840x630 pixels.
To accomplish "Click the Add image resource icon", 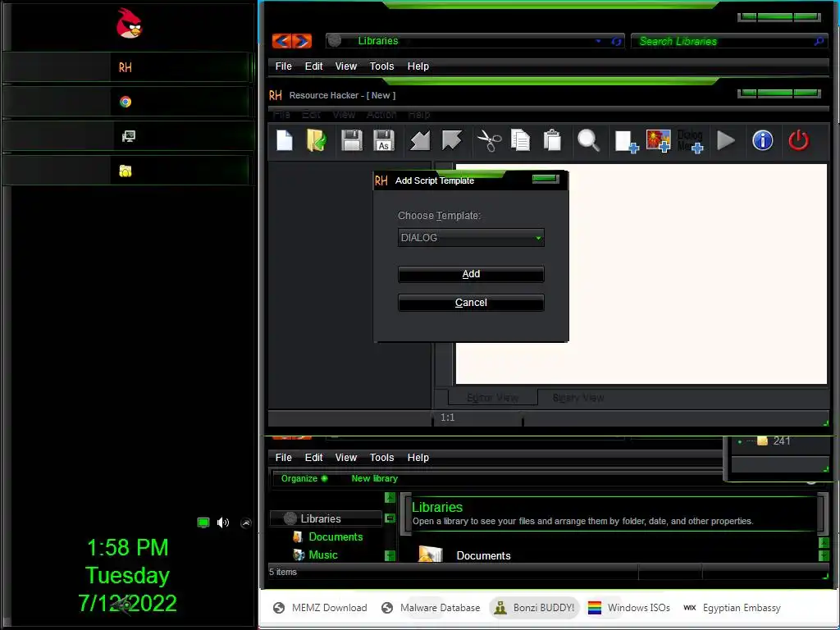I will pyautogui.click(x=659, y=141).
